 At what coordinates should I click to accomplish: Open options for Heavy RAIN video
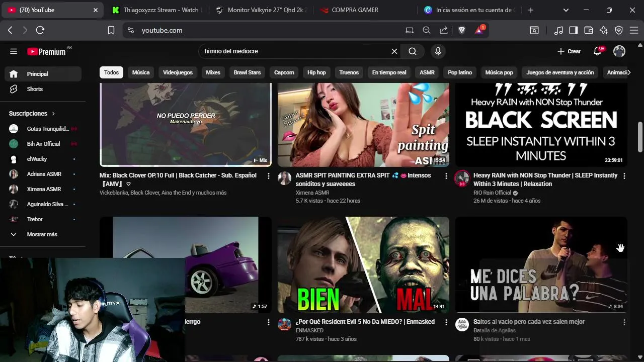coord(624,176)
